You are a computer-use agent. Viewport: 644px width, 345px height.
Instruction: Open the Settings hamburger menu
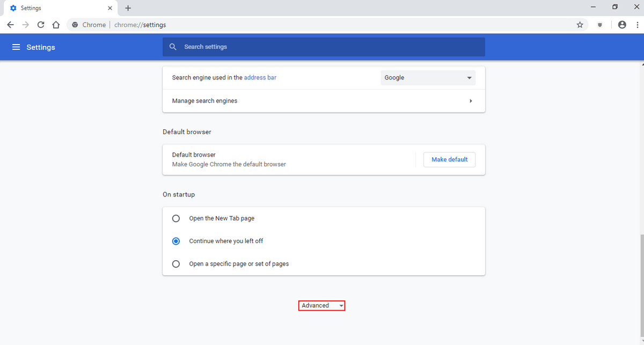(x=16, y=47)
